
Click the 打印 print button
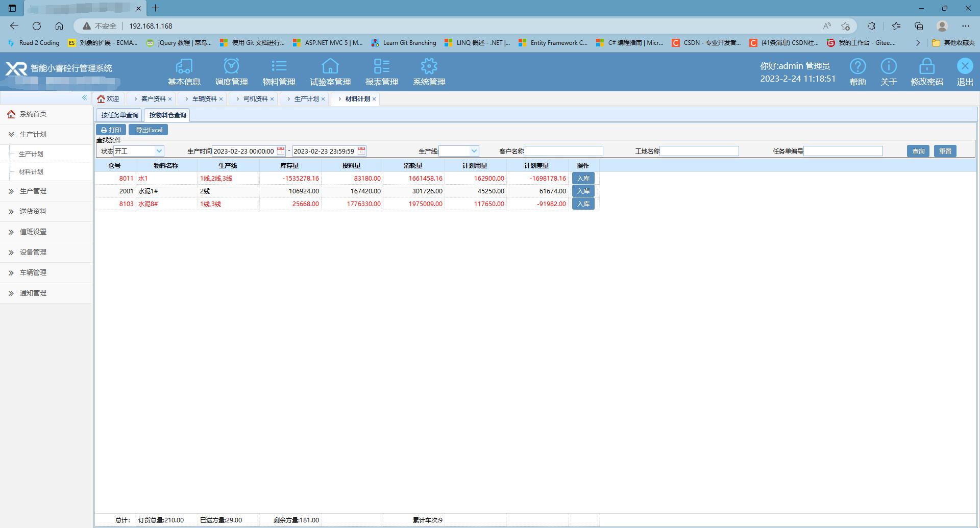click(111, 130)
